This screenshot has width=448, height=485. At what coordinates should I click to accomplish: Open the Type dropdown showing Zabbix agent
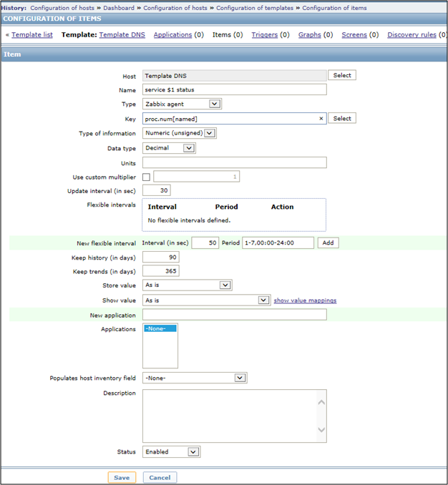[x=182, y=104]
